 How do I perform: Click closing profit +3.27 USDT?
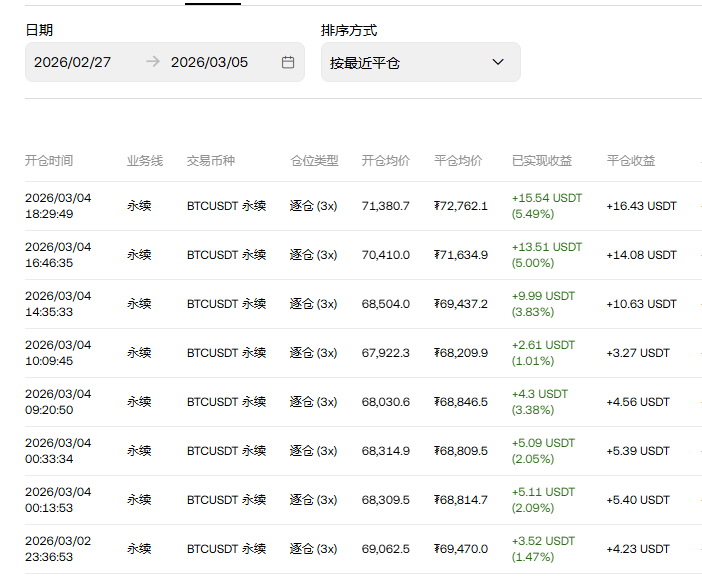click(638, 353)
